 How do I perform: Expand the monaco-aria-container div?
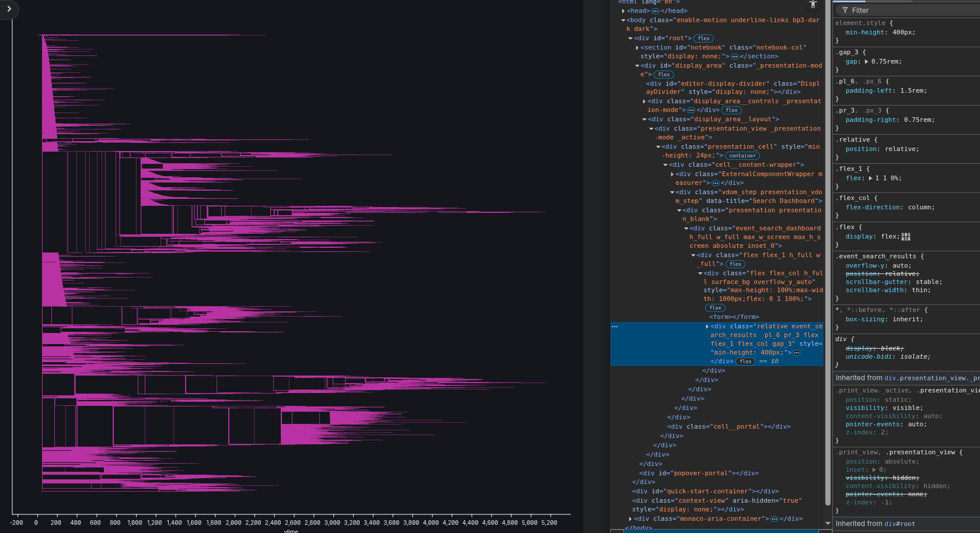[x=630, y=519]
